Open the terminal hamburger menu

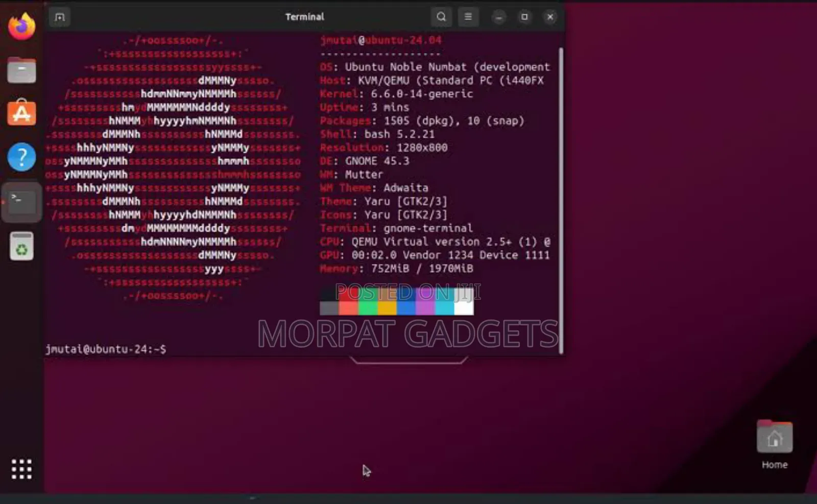pos(468,17)
